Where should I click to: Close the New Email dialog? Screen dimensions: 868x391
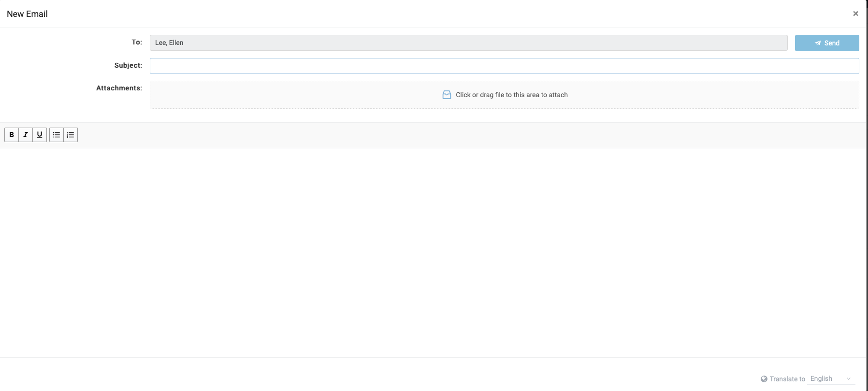click(855, 14)
